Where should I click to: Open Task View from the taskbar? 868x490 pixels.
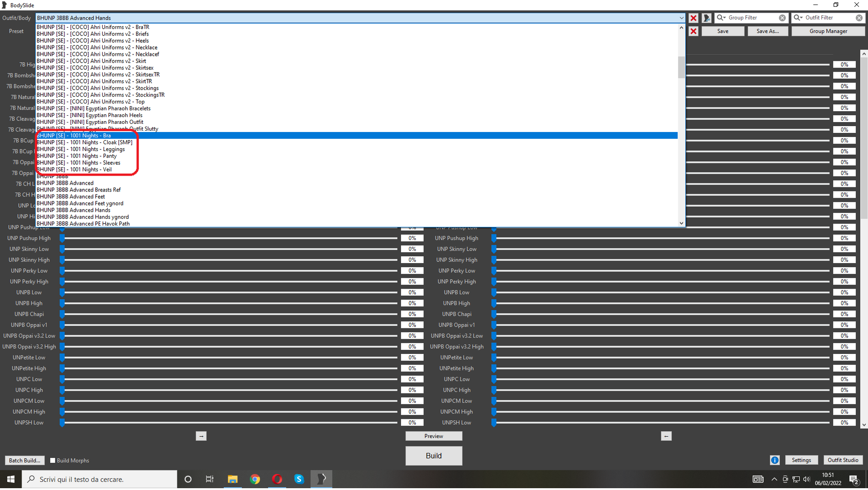210,479
